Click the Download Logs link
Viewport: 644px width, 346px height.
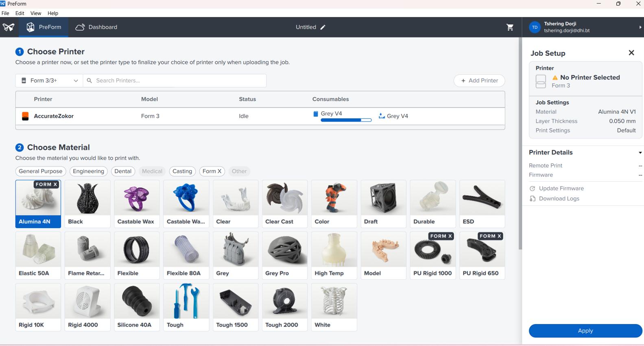coord(559,199)
